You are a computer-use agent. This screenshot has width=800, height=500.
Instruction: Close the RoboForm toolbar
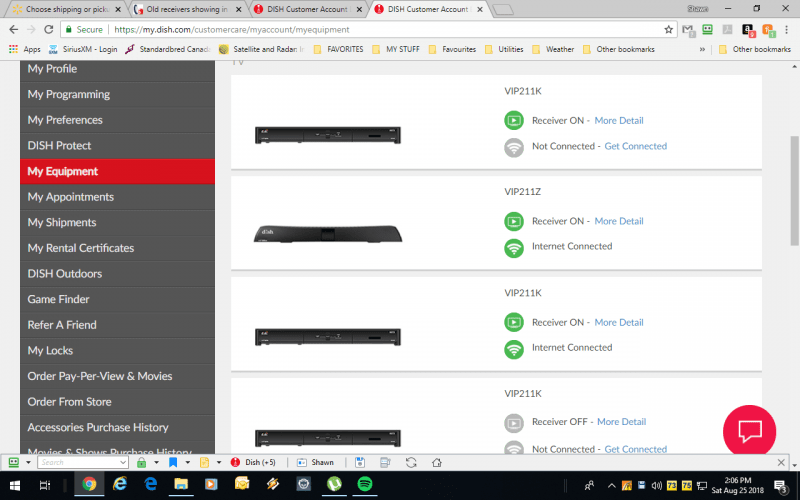pos(781,462)
